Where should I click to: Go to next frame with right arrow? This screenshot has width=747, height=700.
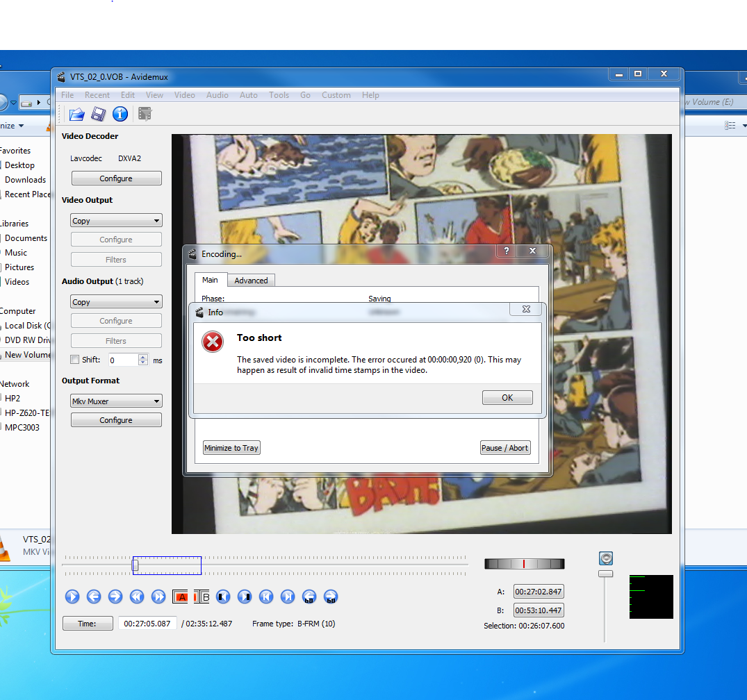coord(115,597)
